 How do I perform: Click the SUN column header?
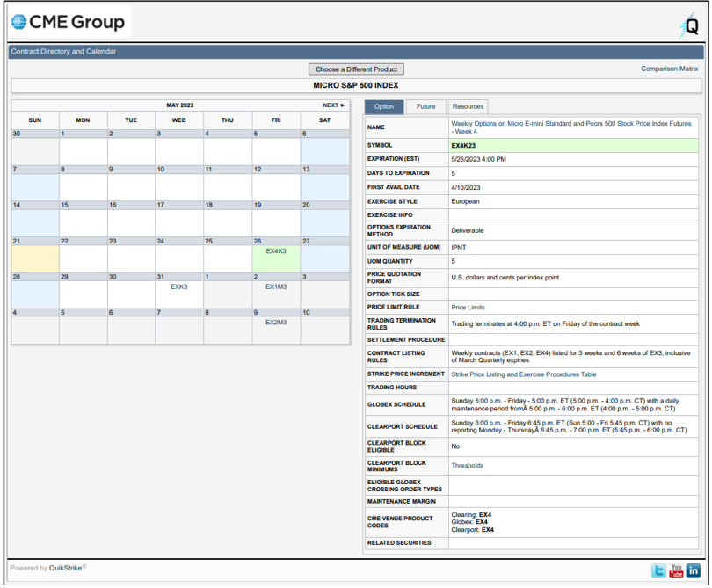click(35, 120)
